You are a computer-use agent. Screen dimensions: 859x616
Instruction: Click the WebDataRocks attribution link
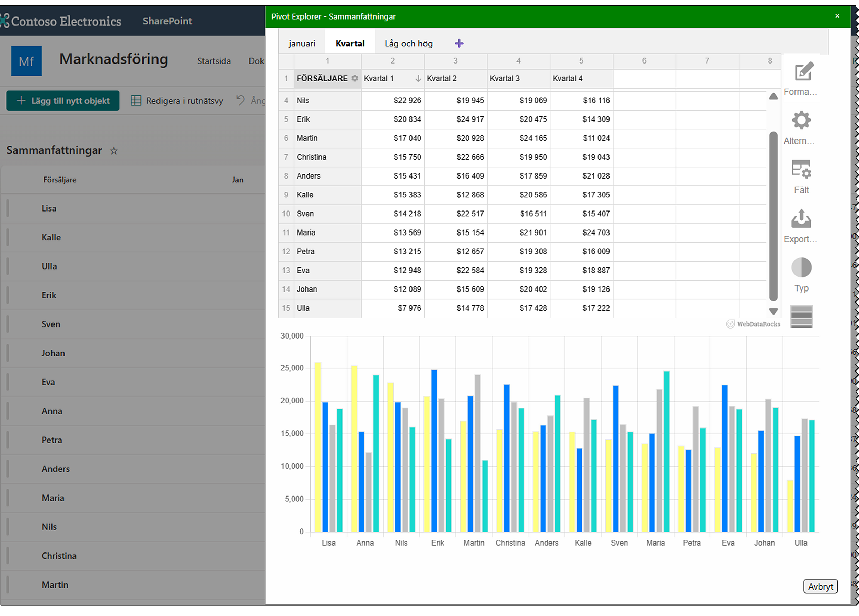(x=753, y=324)
